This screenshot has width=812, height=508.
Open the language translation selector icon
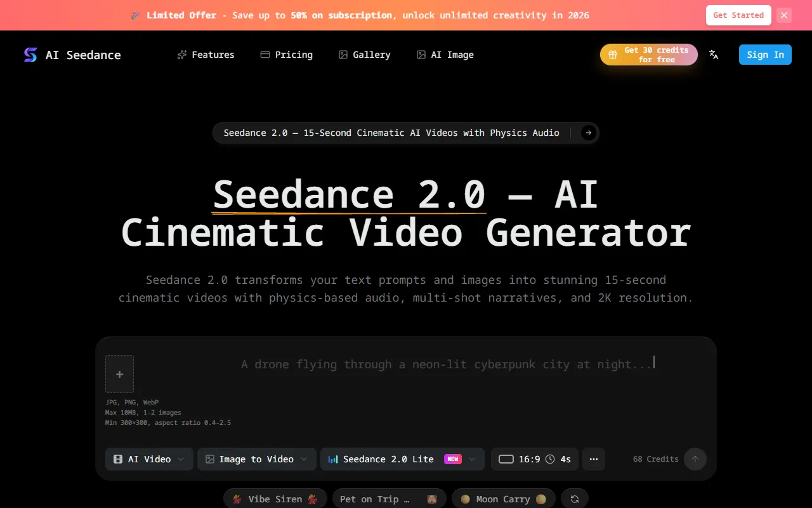tap(714, 55)
